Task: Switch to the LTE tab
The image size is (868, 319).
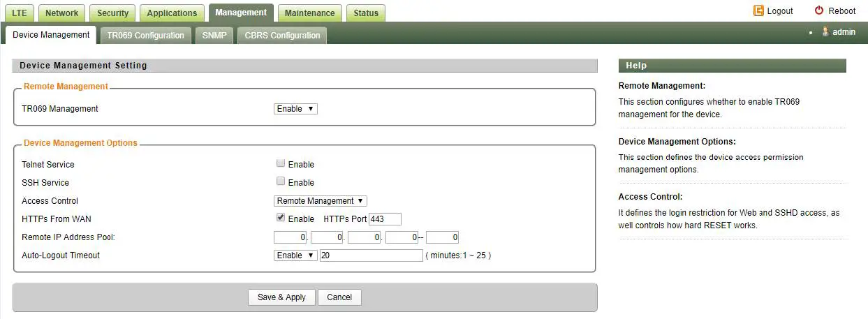Action: [x=19, y=13]
